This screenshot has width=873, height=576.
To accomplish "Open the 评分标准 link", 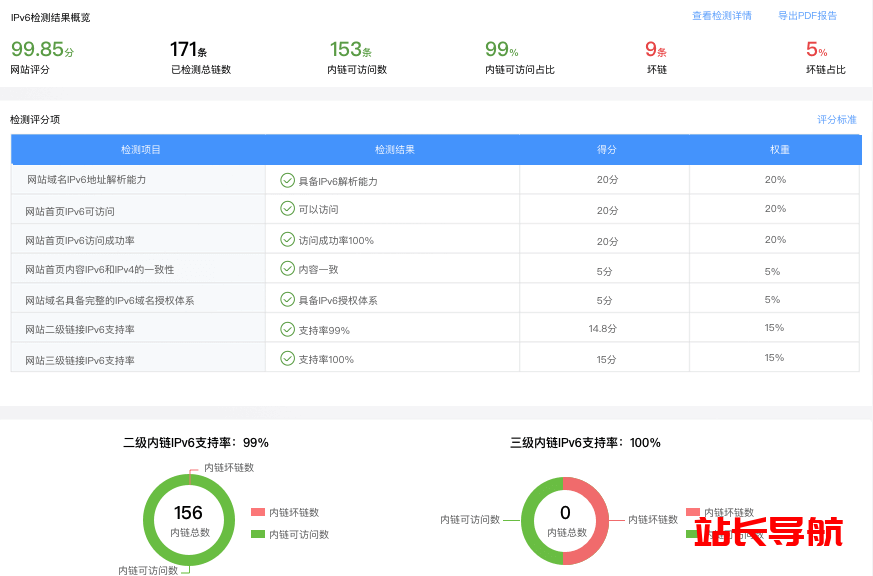I will click(x=836, y=119).
